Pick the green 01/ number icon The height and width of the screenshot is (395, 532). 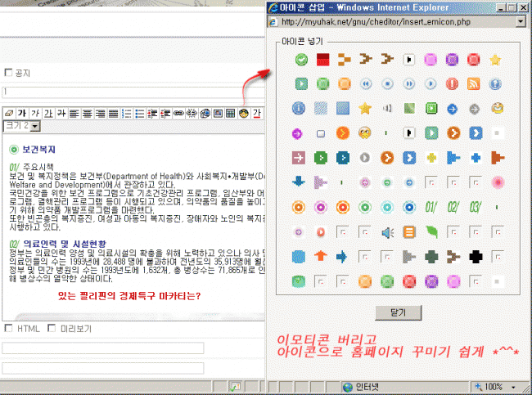[x=432, y=206]
